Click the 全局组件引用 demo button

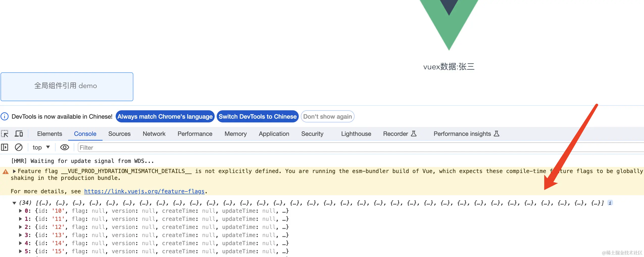click(x=67, y=87)
